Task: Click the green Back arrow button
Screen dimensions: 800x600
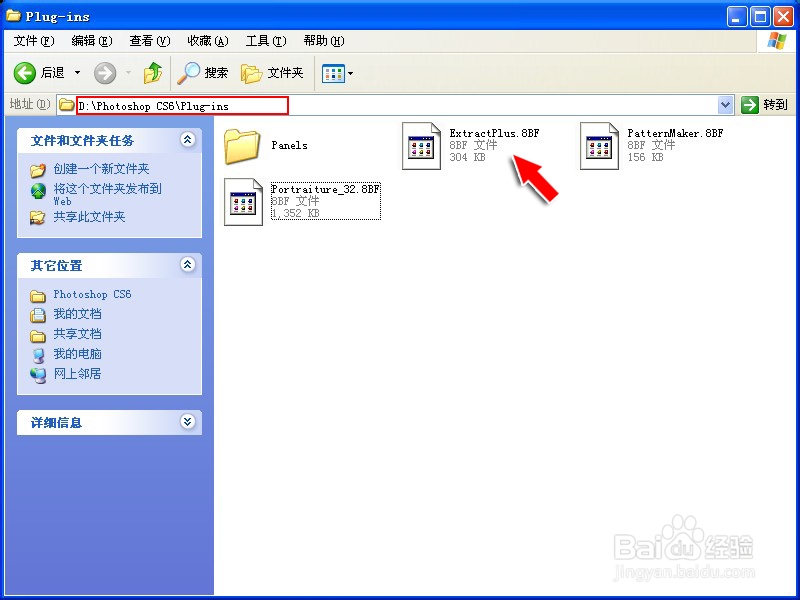Action: pos(24,73)
